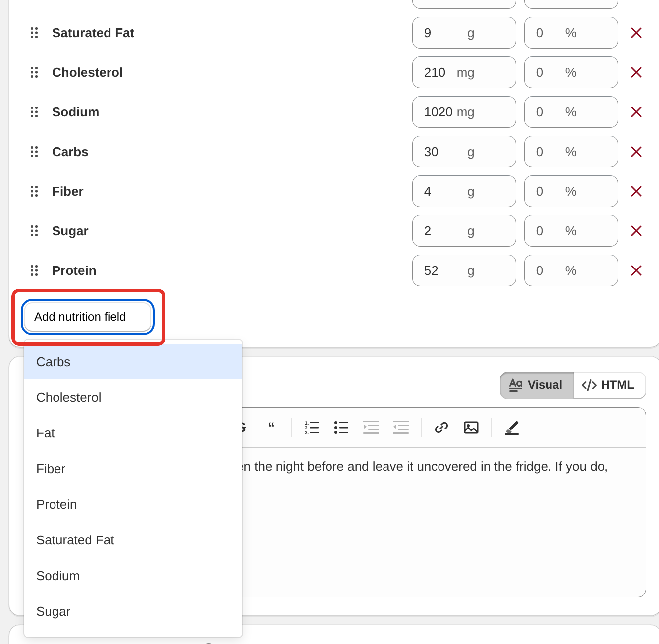This screenshot has width=659, height=644.
Task: Remove the Fiber nutrition row
Action: [x=636, y=191]
